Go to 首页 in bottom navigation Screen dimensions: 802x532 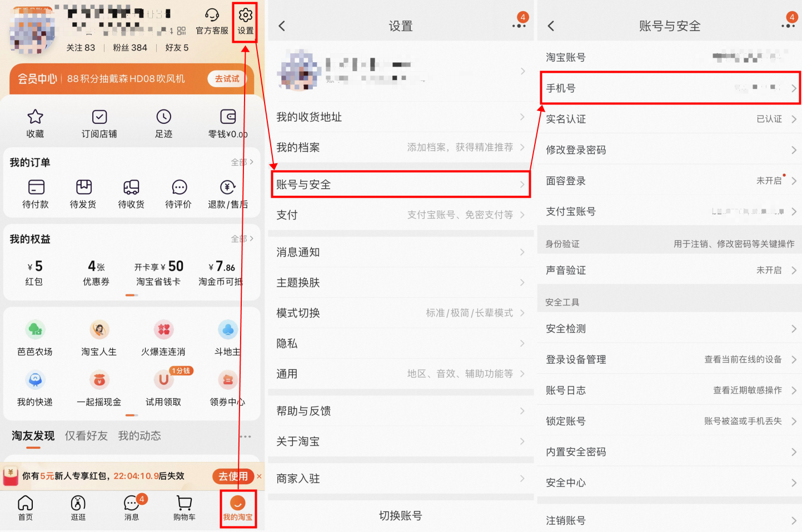pyautogui.click(x=26, y=508)
